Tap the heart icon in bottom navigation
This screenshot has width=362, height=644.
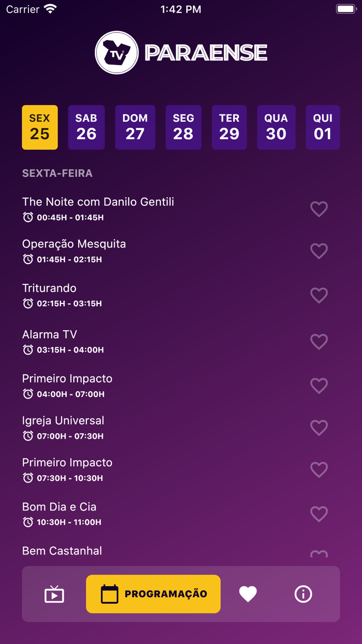248,594
